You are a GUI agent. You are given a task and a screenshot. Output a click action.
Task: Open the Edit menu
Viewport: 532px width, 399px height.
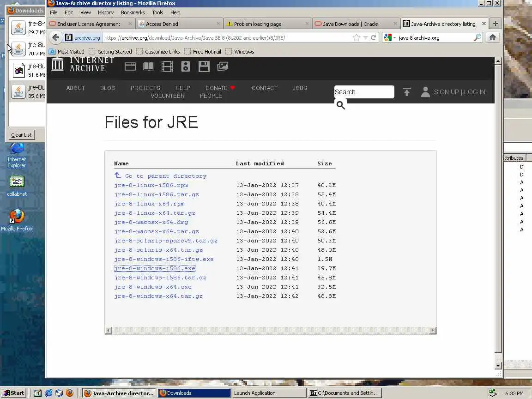click(x=69, y=12)
